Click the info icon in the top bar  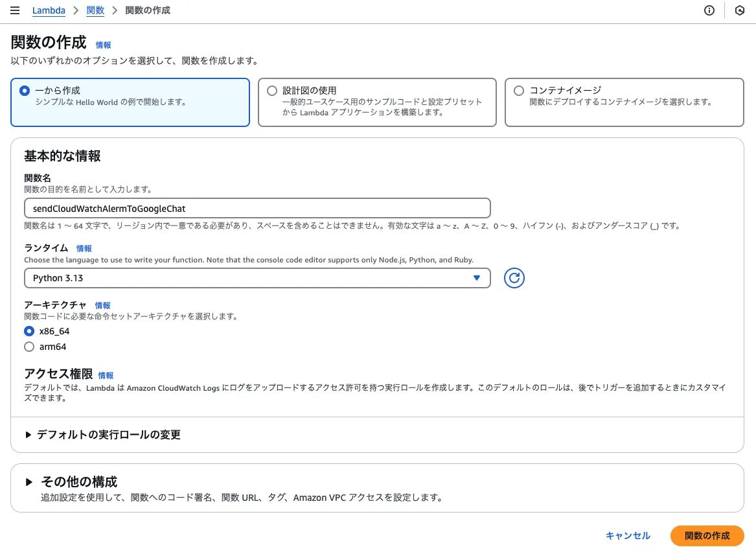click(709, 10)
